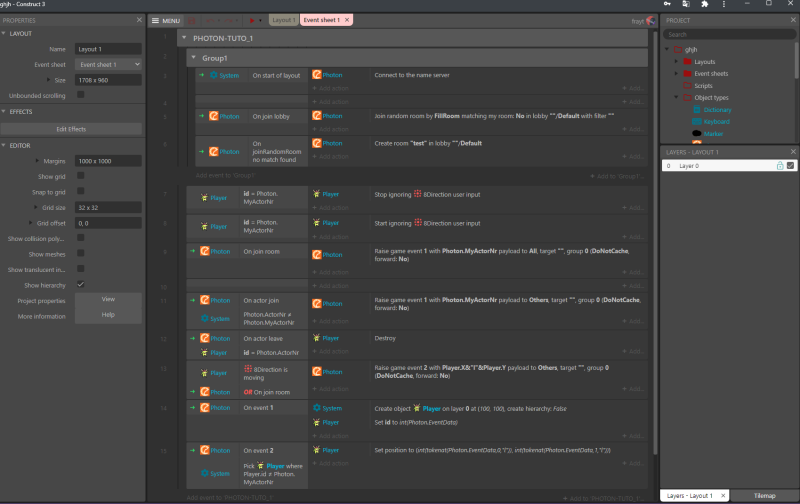Collapse the EFFECTS properties section
This screenshot has width=800, height=504.
[x=4, y=111]
